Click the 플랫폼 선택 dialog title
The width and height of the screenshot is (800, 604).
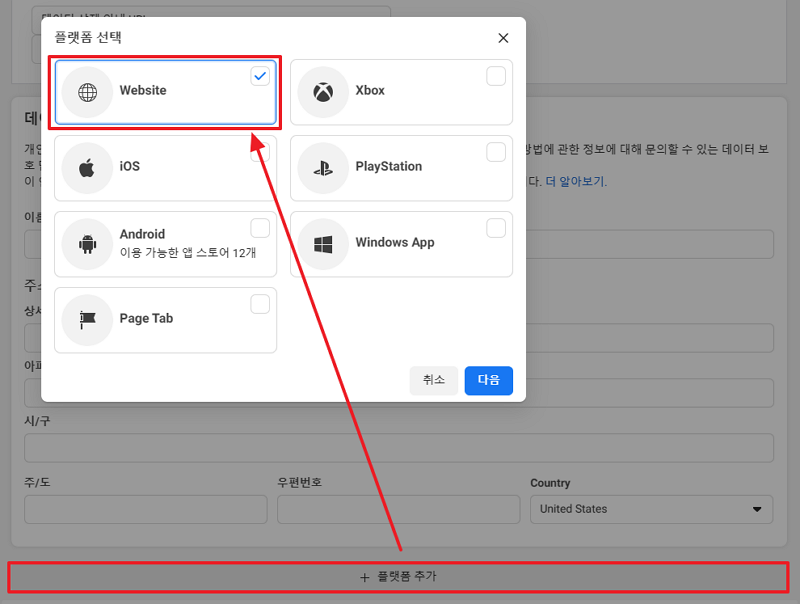[x=88, y=37]
